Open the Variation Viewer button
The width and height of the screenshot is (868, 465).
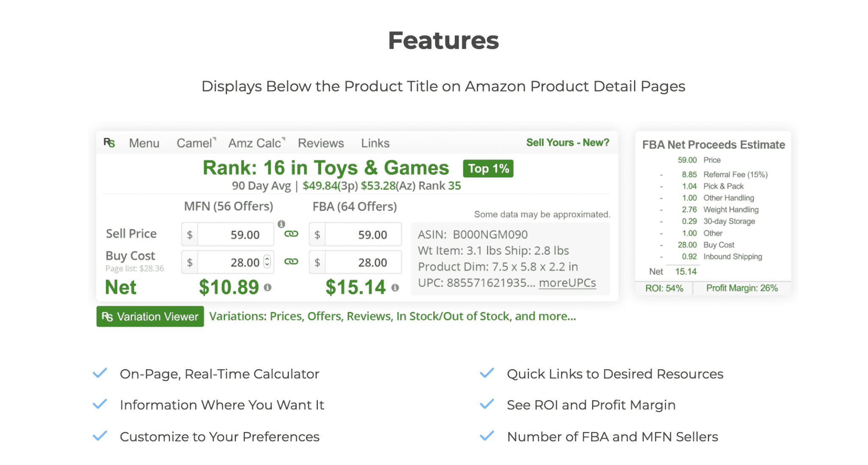click(x=150, y=317)
